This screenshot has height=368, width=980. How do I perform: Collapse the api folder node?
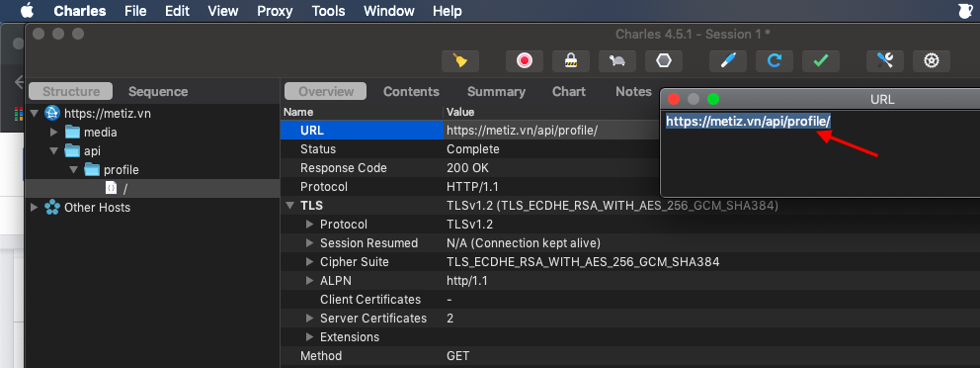coord(53,151)
